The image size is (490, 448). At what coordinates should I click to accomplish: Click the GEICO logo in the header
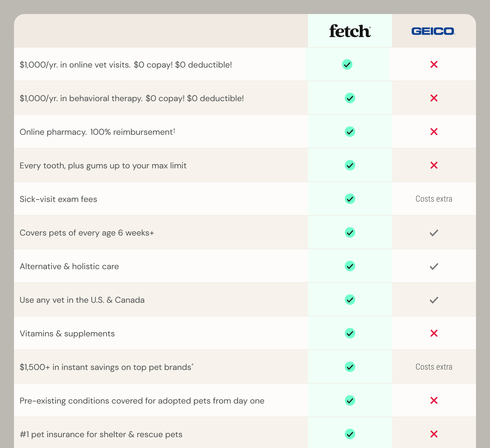(433, 31)
